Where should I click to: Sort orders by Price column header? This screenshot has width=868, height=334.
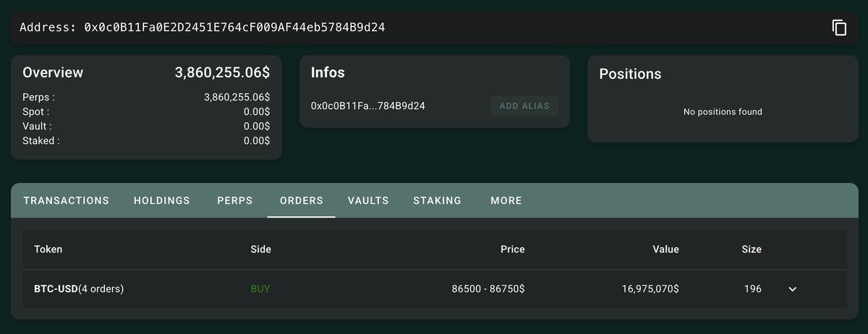click(512, 249)
